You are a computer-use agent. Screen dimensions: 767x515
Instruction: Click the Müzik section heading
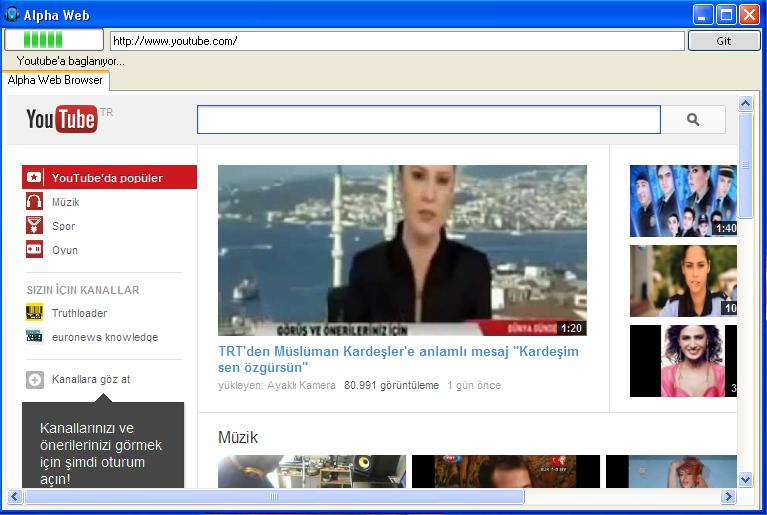[238, 437]
